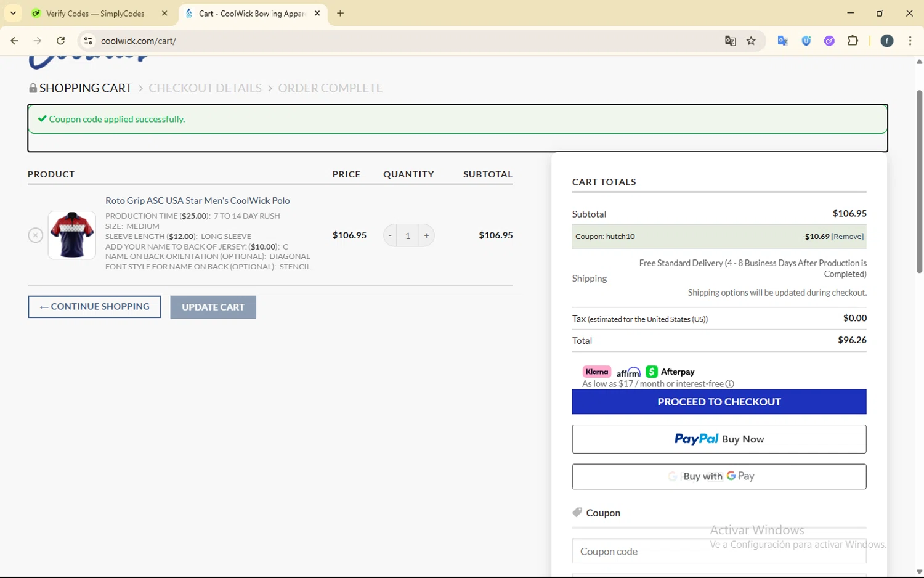Open the Chrome profile avatar

tap(887, 41)
